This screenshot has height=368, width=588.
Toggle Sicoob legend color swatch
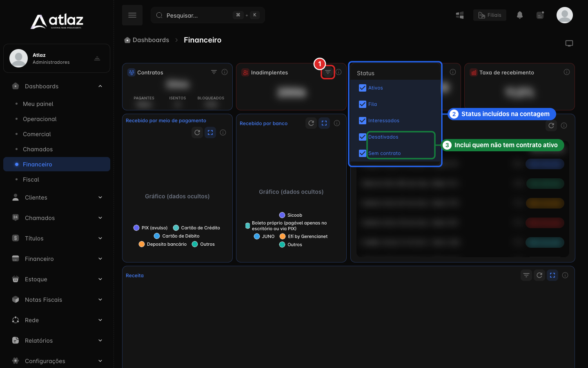282,215
